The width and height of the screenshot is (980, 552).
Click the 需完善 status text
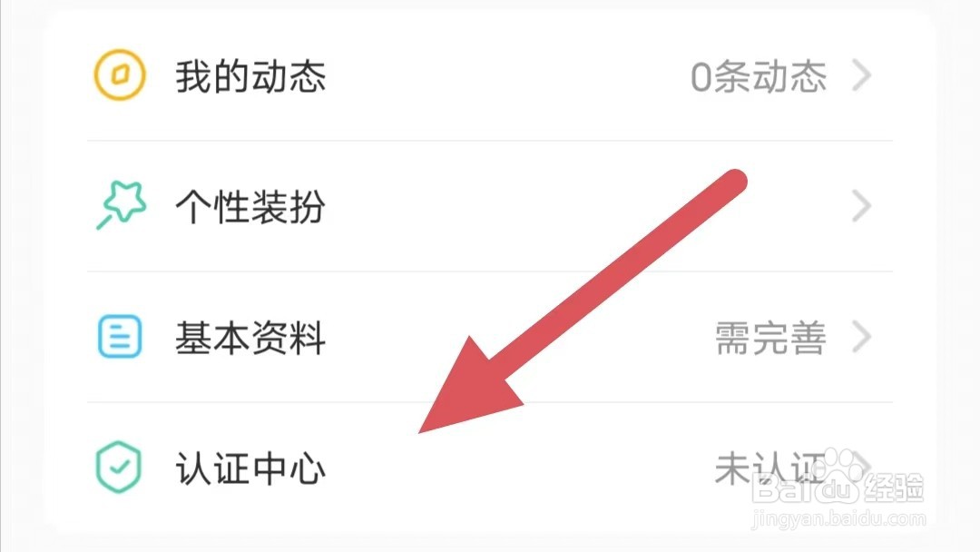tap(770, 339)
